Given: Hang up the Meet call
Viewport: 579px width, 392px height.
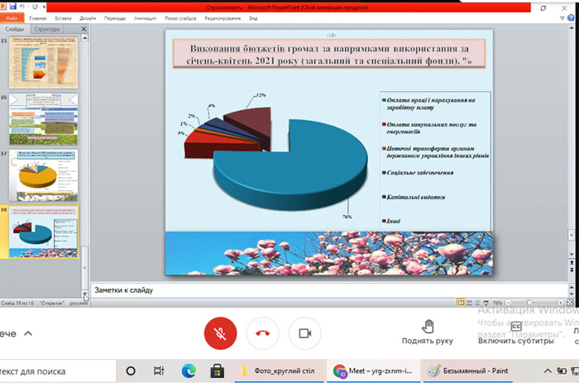Looking at the screenshot, I should tap(262, 333).
